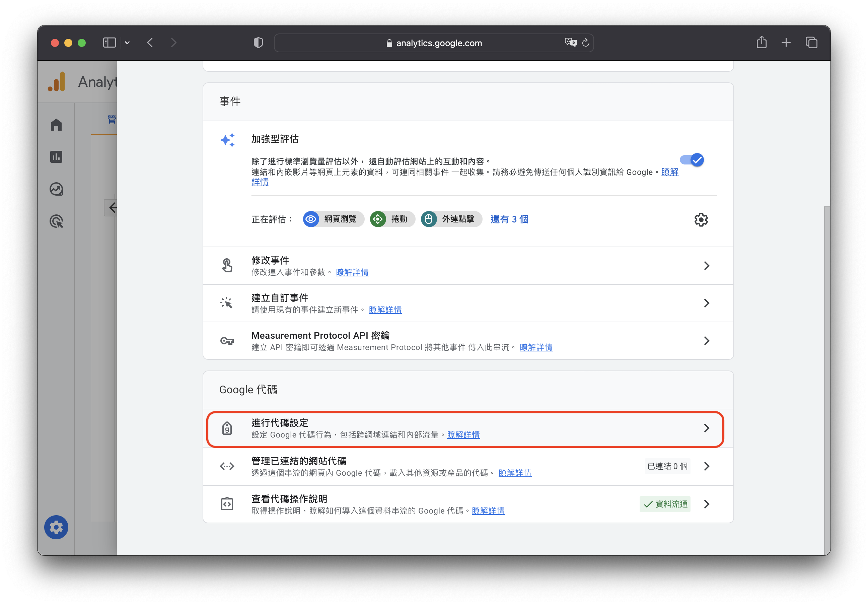Image resolution: width=868 pixels, height=605 pixels.
Task: Open the Reports bar chart icon
Action: [56, 156]
